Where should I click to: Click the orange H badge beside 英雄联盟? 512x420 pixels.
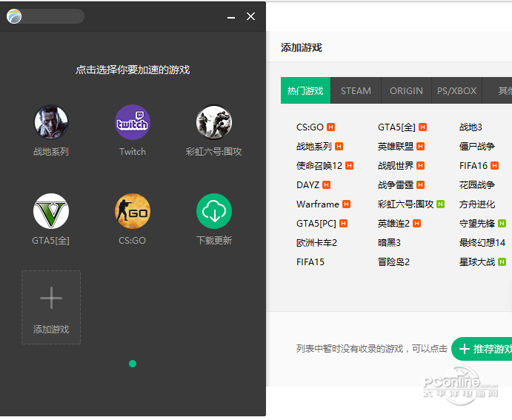point(421,147)
